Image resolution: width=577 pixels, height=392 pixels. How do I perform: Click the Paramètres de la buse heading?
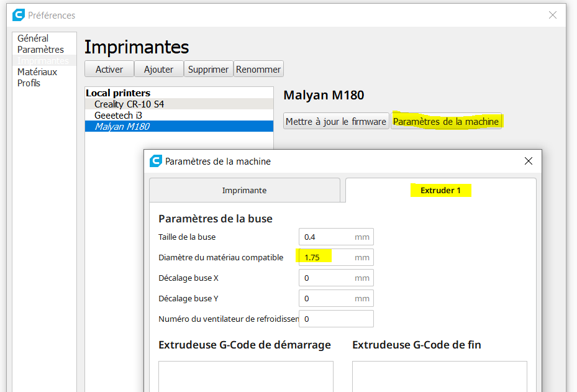tap(216, 219)
